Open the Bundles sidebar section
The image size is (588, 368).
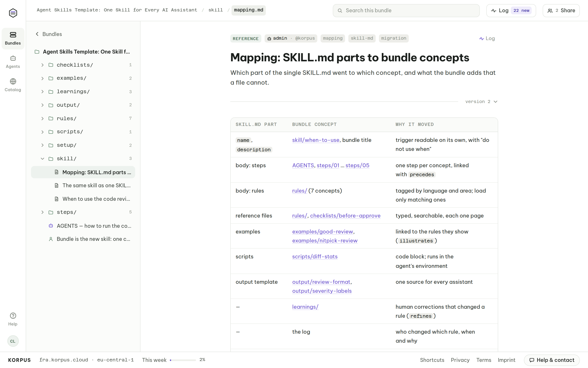(13, 38)
